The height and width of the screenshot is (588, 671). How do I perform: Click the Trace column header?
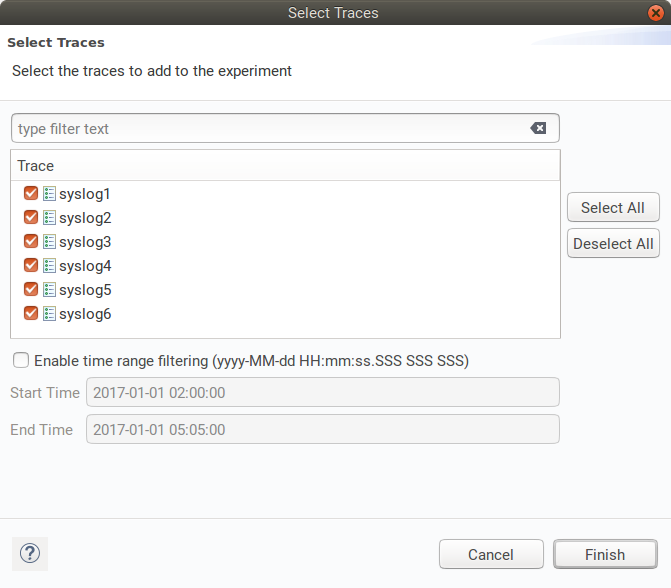tap(285, 166)
